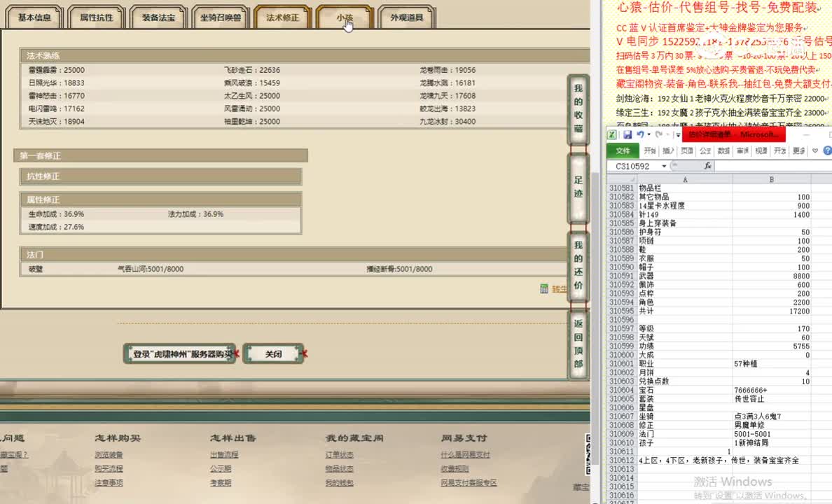Viewport: 832px width, 504px height.
Task: Click the Excel application icon top-left of window
Action: [x=611, y=134]
